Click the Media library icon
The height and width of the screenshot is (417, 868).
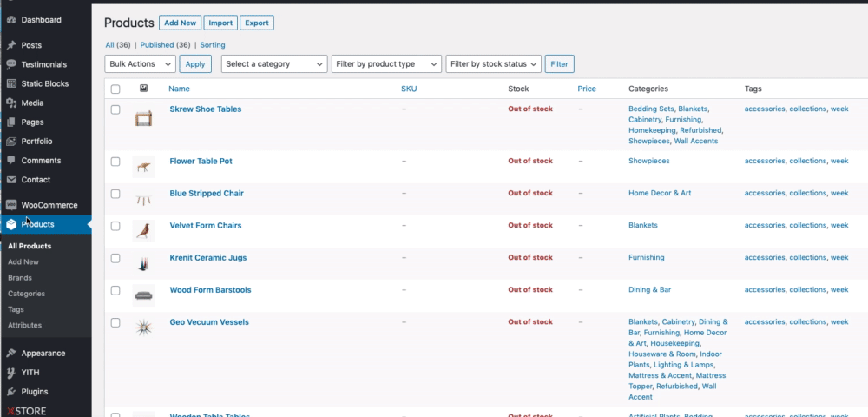click(11, 103)
